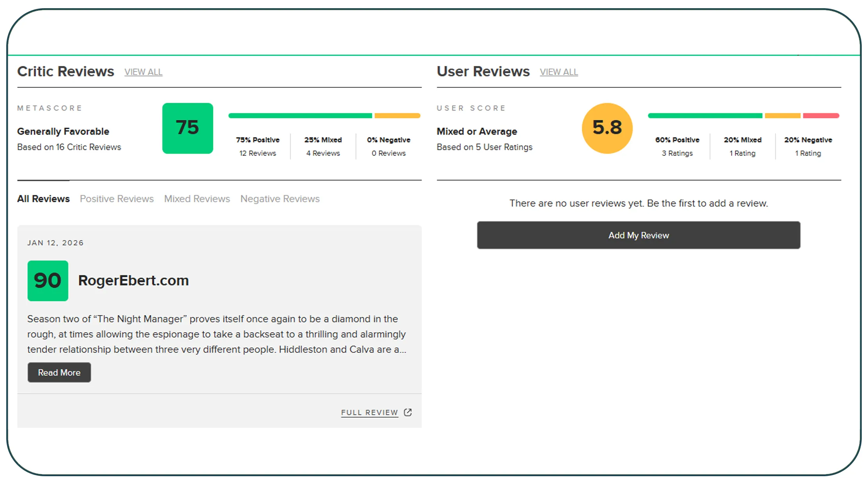Click the green 90 RogerEbert.com score badge
Image resolution: width=868 pixels, height=484 pixels.
pos(48,281)
